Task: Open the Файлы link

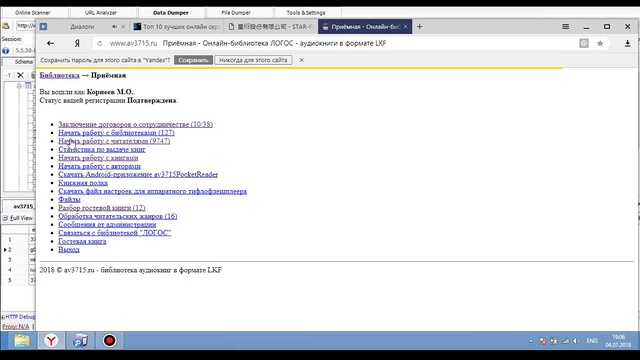Action: click(x=69, y=200)
